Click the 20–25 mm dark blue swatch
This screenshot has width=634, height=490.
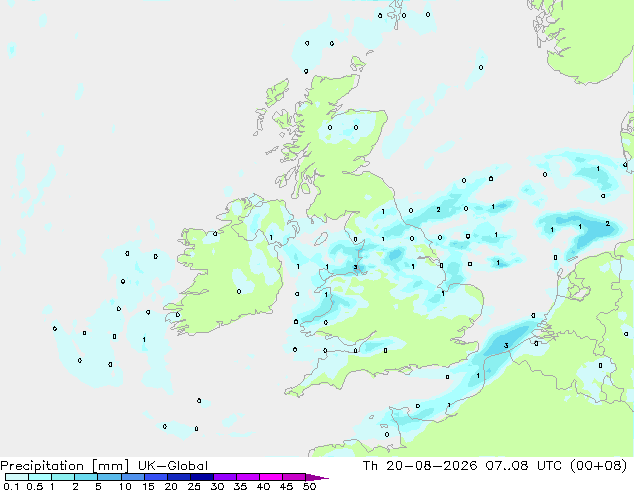179,477
